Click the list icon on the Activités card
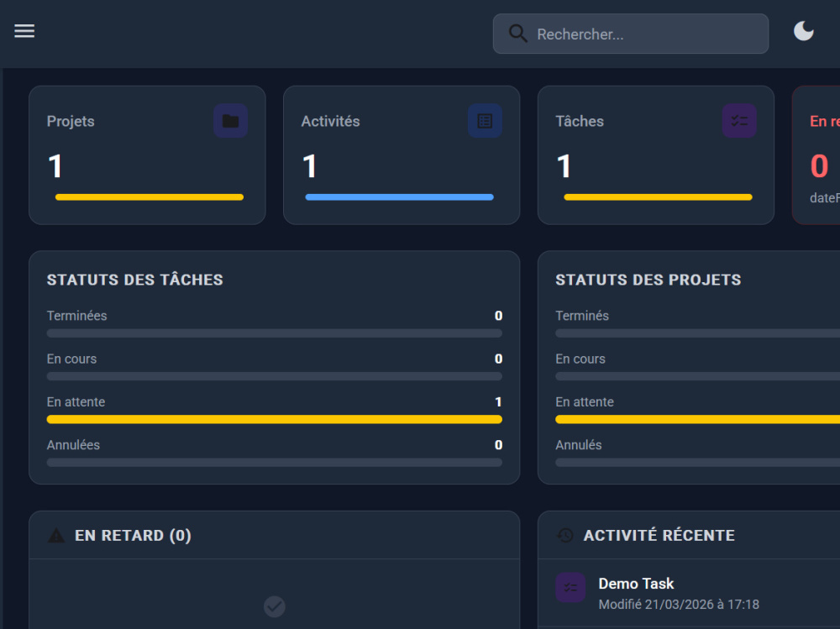The width and height of the screenshot is (840, 629). pos(485,121)
